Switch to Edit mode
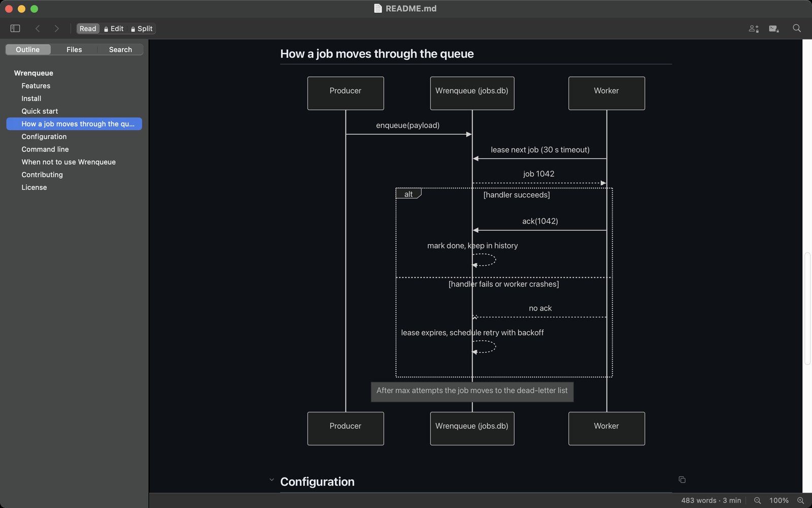The width and height of the screenshot is (812, 508). pos(114,28)
